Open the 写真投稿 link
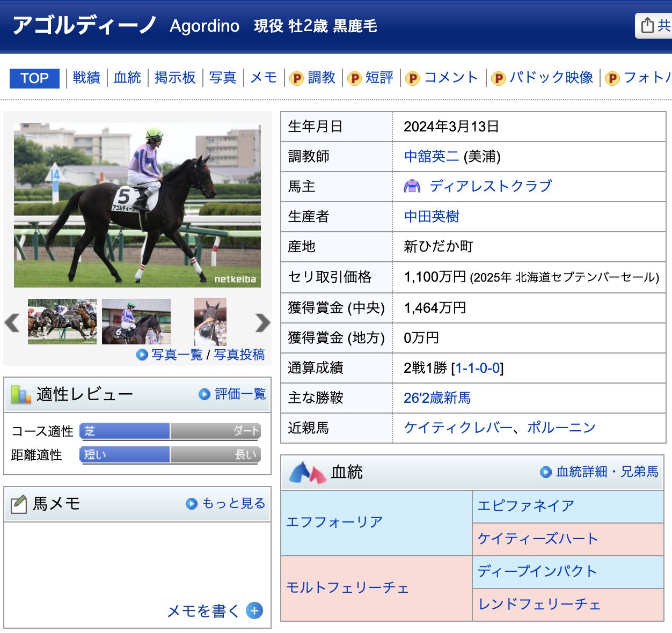 239,355
